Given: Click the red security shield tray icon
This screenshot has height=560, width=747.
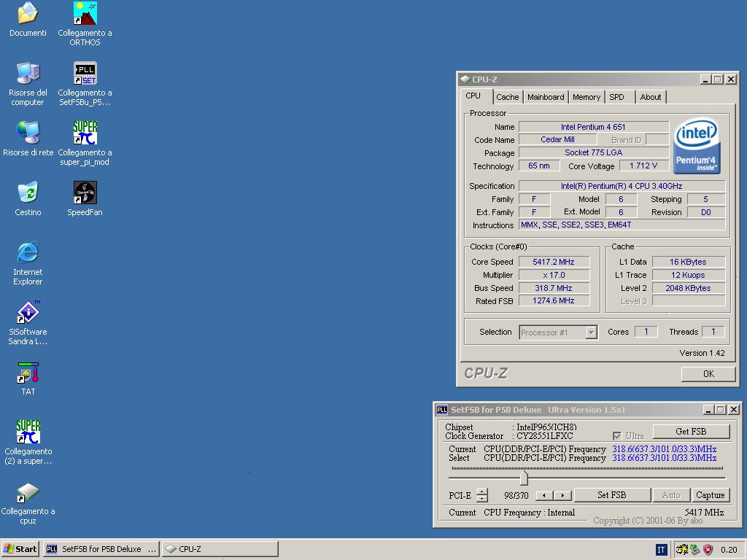Looking at the screenshot, I should (708, 550).
